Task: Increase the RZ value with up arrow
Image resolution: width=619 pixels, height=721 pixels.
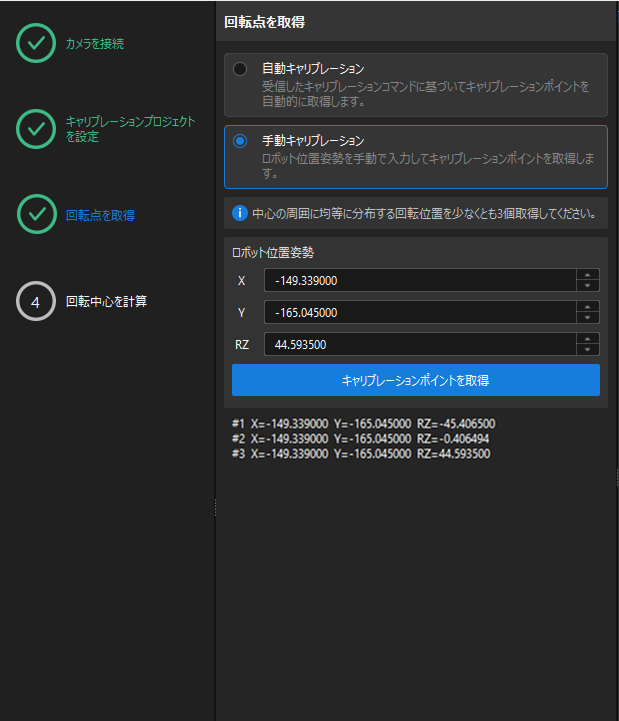Action: (x=587, y=339)
